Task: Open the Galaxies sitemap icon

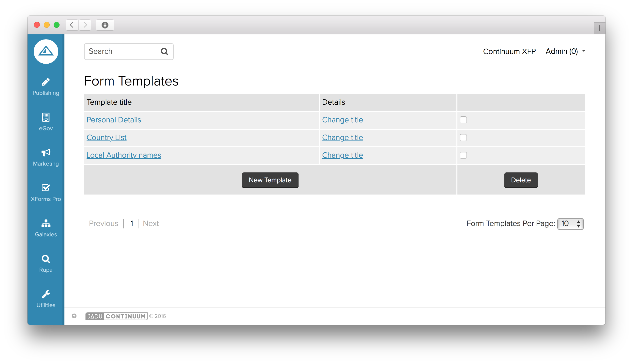Action: pos(46,223)
